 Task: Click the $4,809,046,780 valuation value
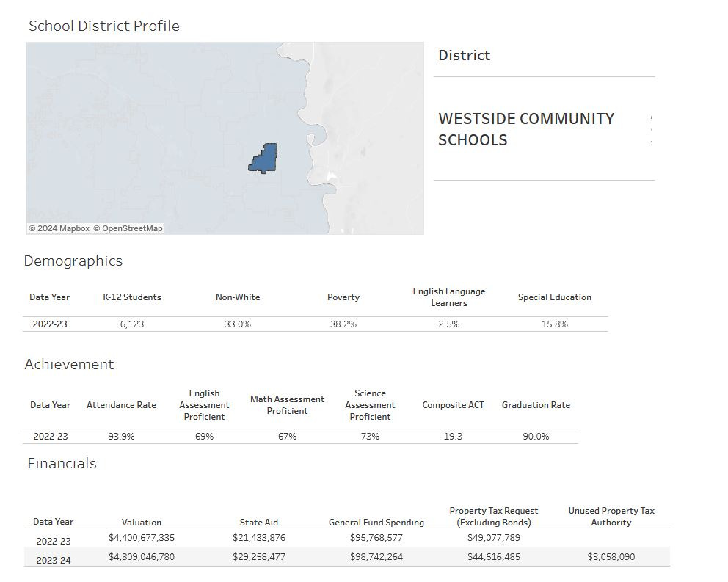click(x=142, y=557)
